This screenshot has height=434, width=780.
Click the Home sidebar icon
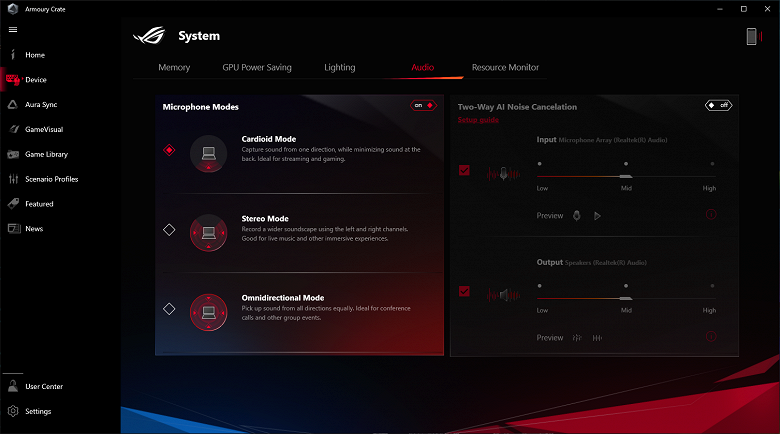pos(13,55)
